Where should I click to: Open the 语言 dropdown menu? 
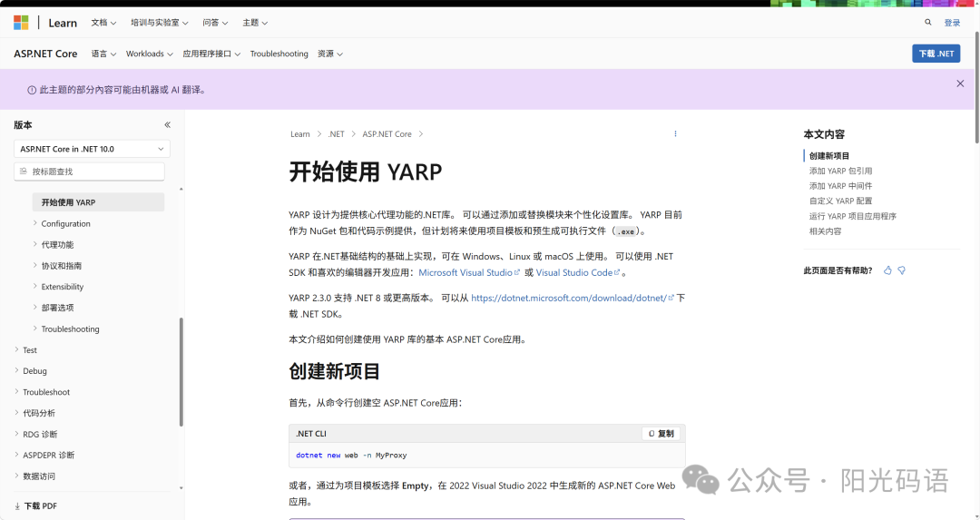coord(103,54)
